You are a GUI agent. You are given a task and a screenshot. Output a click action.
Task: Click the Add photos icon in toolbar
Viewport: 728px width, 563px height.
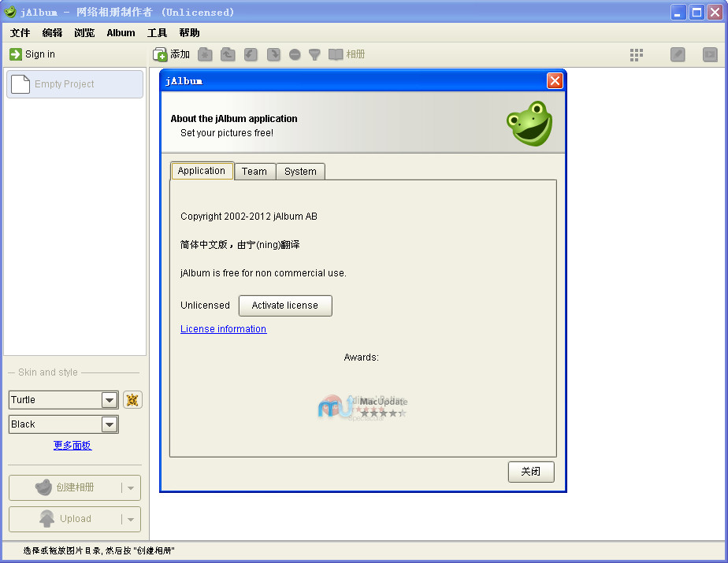(160, 54)
